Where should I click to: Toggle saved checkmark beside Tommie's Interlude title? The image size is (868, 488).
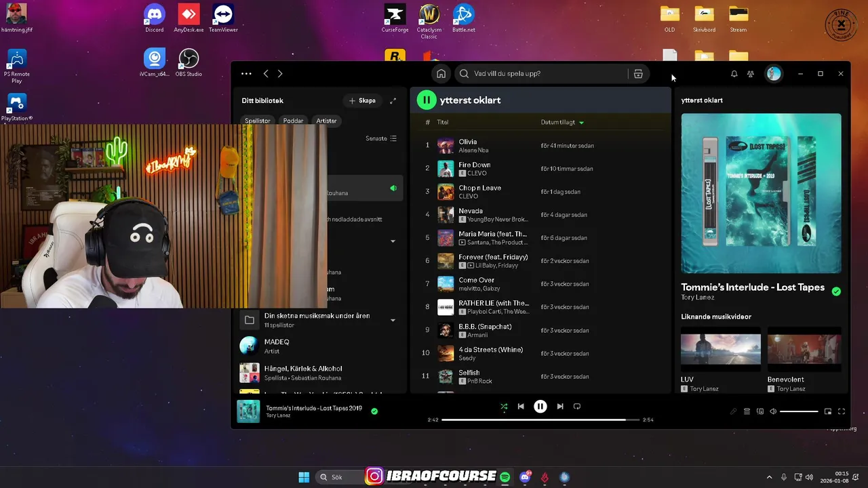(x=836, y=291)
